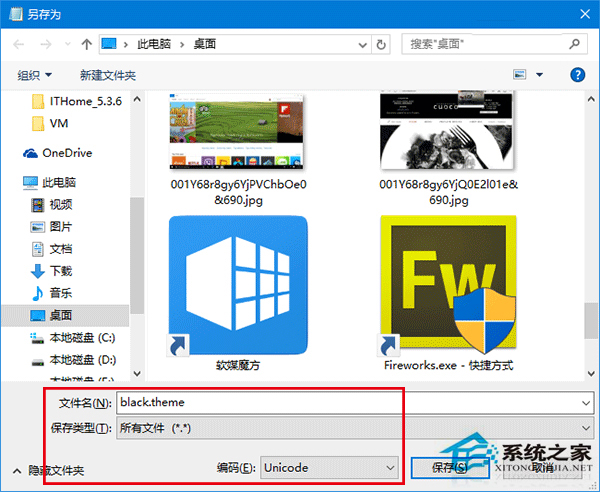Viewport: 600px width, 492px height.
Task: Click the 下载 blue arrow icon
Action: click(x=38, y=271)
